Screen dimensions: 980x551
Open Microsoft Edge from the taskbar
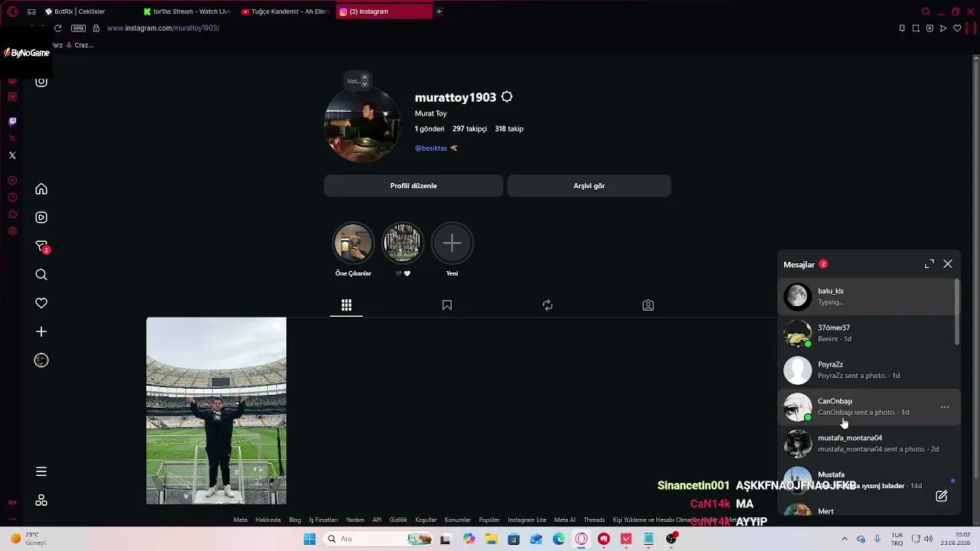point(559,539)
